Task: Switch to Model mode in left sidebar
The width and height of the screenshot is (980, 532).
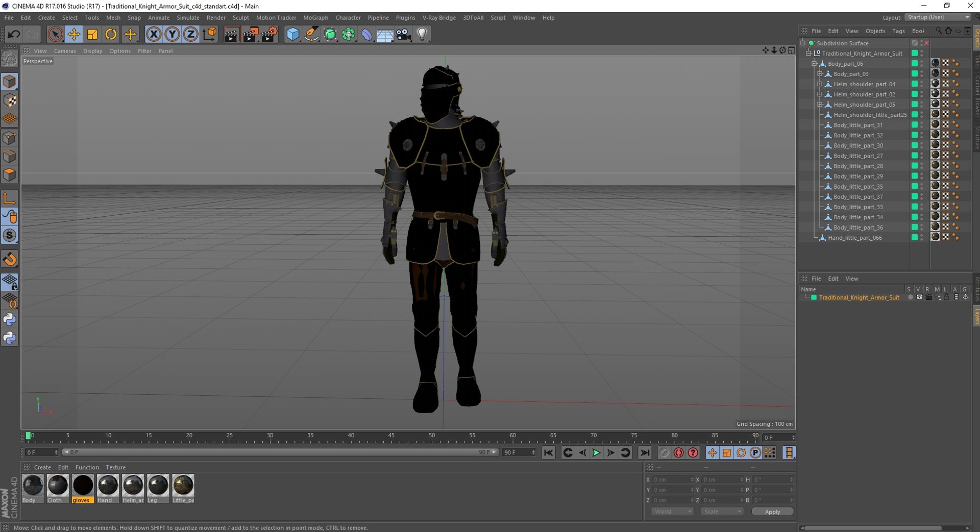Action: 10,82
